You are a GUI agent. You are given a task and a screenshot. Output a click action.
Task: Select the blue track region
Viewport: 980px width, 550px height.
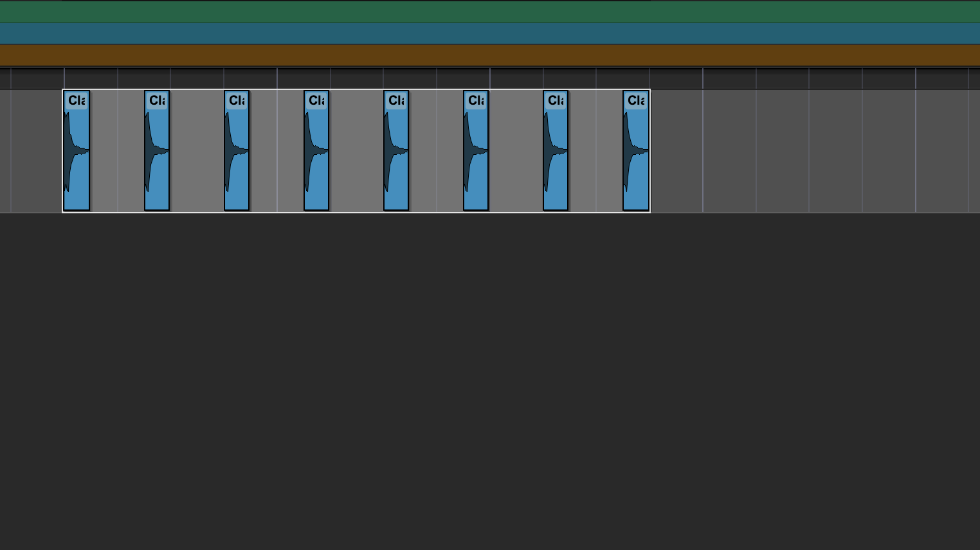[489, 33]
